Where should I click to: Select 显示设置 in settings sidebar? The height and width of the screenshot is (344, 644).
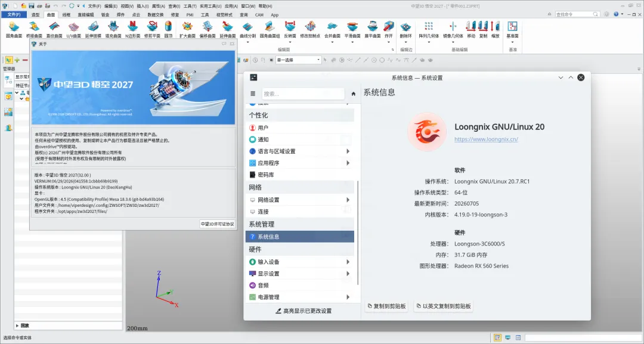(300, 274)
